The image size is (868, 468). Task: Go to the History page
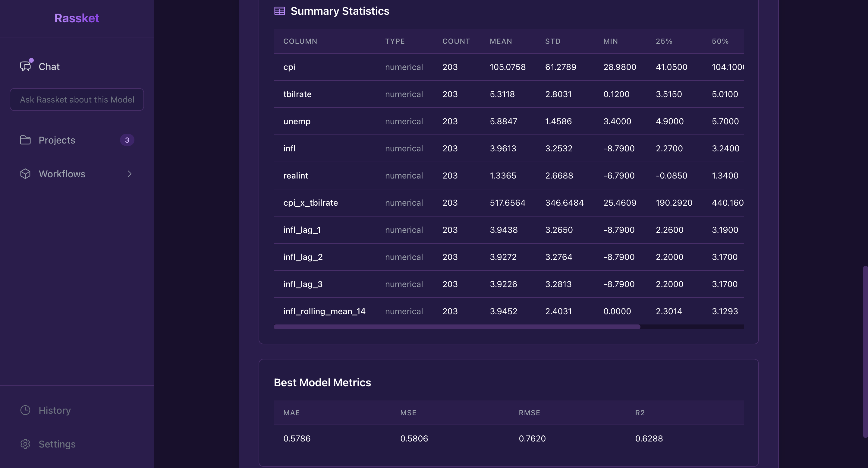pyautogui.click(x=55, y=410)
